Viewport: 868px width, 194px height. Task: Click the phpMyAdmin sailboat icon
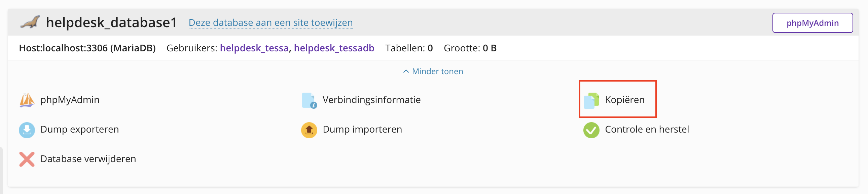point(27,100)
